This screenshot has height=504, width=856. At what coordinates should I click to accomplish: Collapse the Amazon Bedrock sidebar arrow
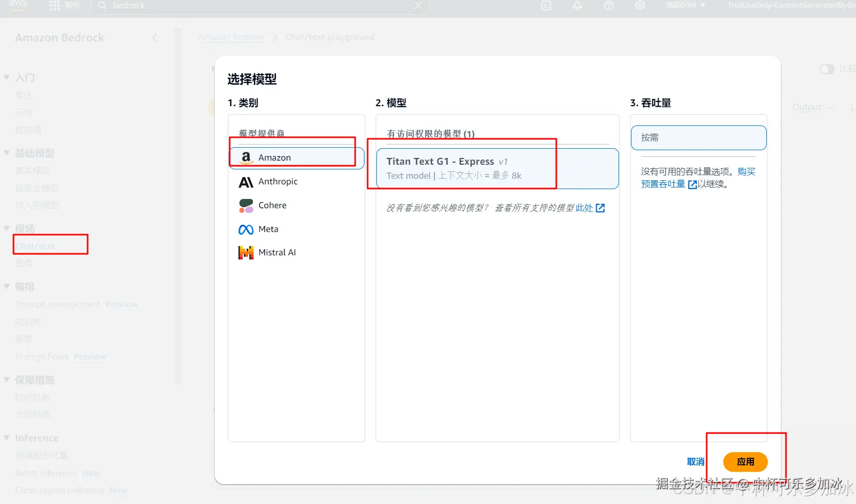155,38
